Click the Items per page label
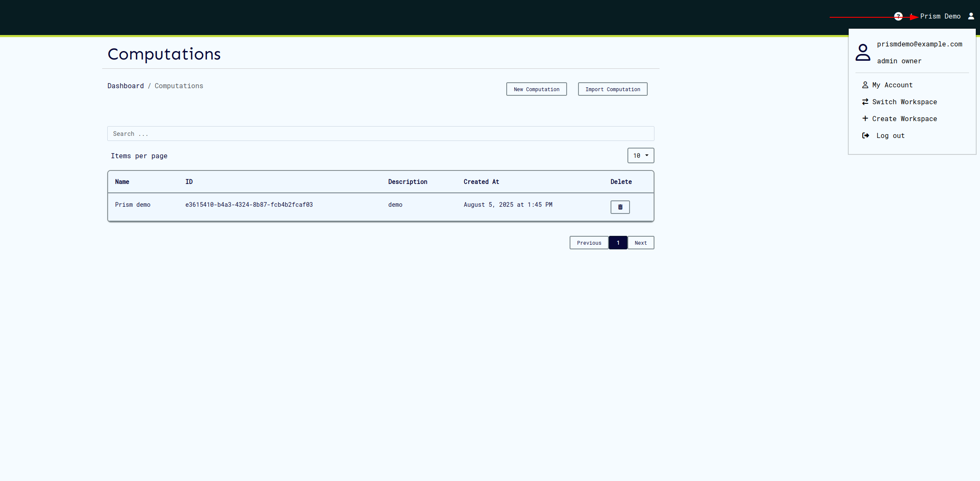 click(x=139, y=156)
